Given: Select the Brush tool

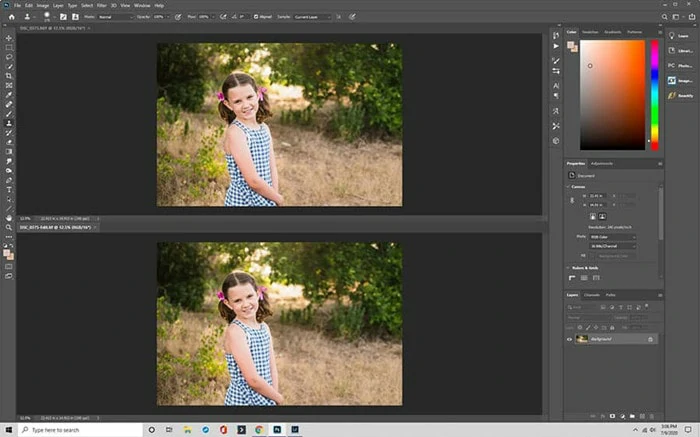Looking at the screenshot, I should (9, 114).
